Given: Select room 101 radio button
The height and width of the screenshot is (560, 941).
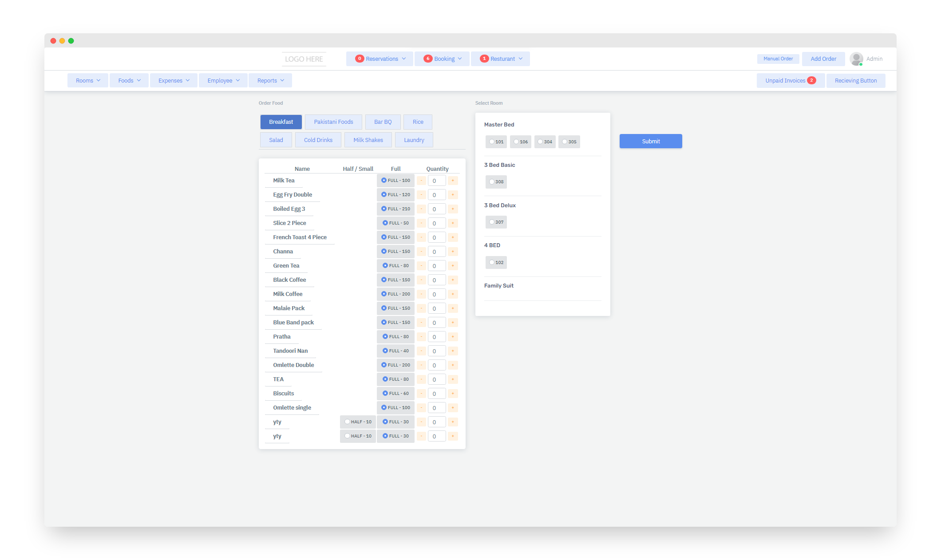Looking at the screenshot, I should point(492,142).
